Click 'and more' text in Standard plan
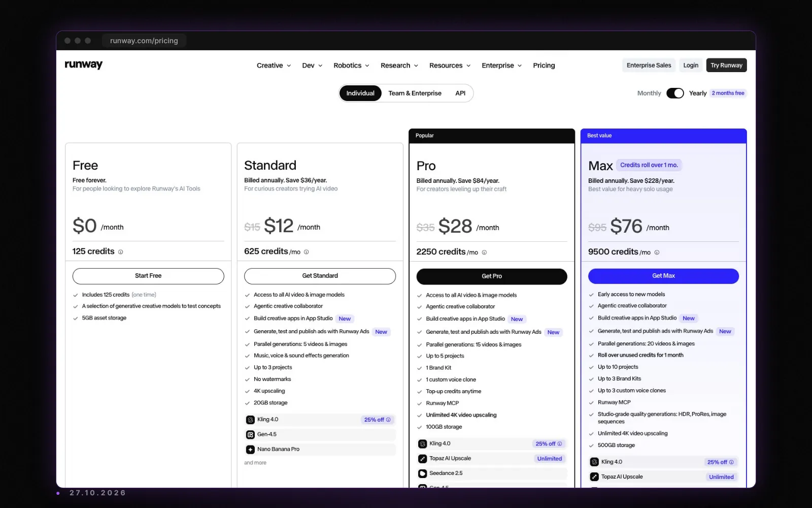This screenshot has width=812, height=508. pos(255,463)
